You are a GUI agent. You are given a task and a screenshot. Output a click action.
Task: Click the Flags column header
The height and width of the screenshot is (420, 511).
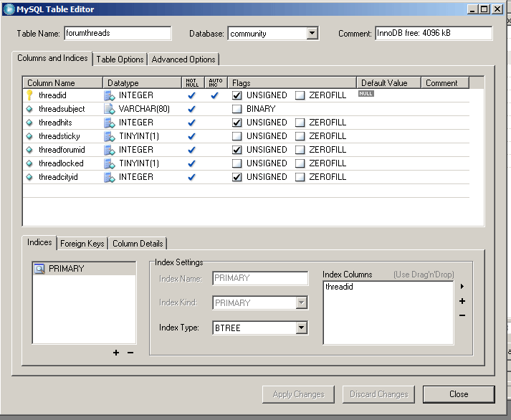coord(292,82)
